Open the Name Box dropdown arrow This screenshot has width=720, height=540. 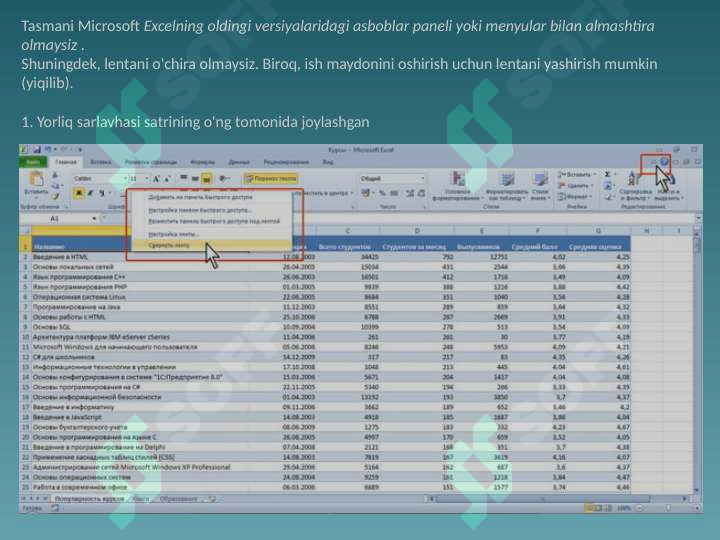click(94, 218)
